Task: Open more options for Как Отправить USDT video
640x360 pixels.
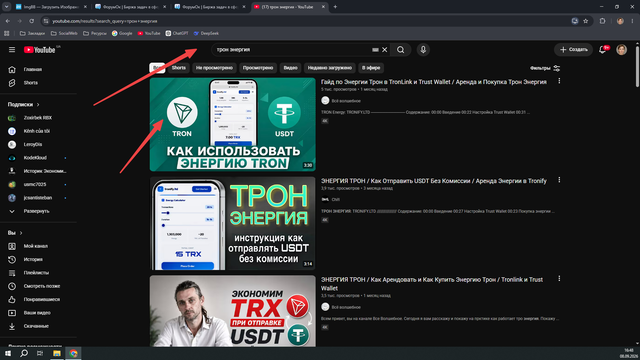Action: pos(559,180)
